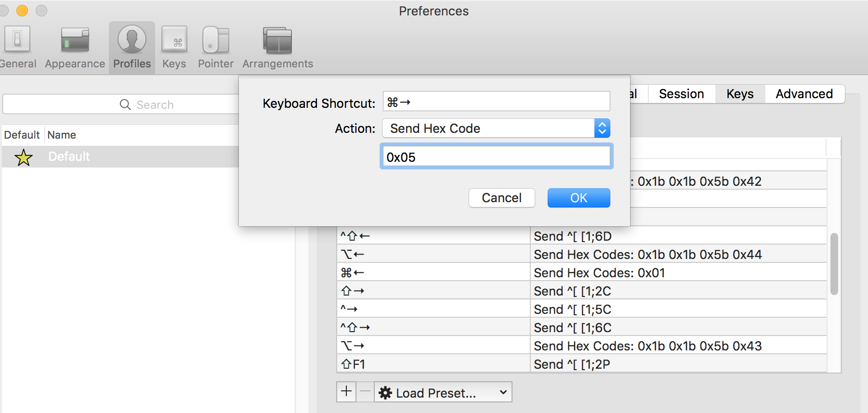Screen dimensions: 868x413
Task: Click the Cancel button
Action: tap(501, 198)
